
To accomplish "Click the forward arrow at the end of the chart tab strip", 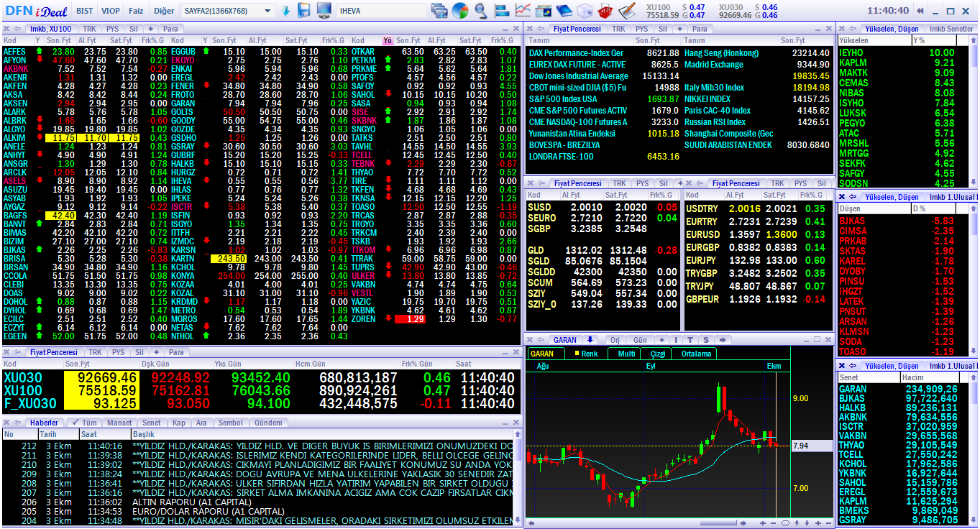I will pos(723,340).
